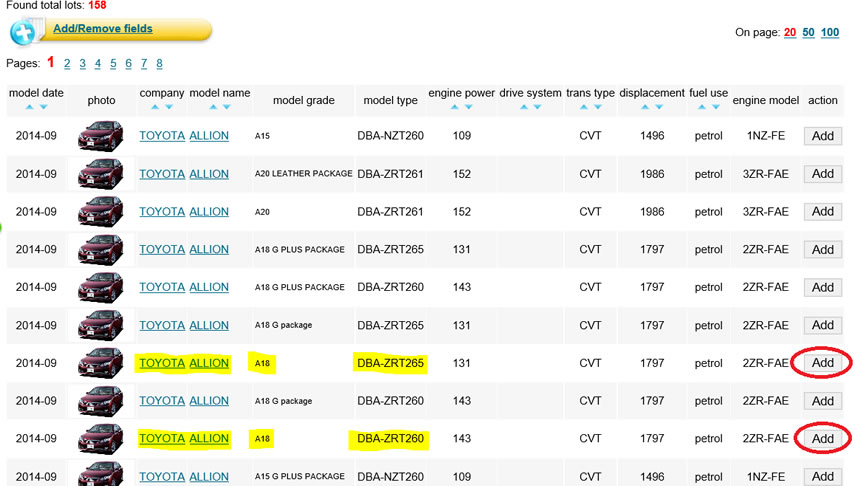
Task: Open the Add/Remove fields link
Action: [x=102, y=29]
